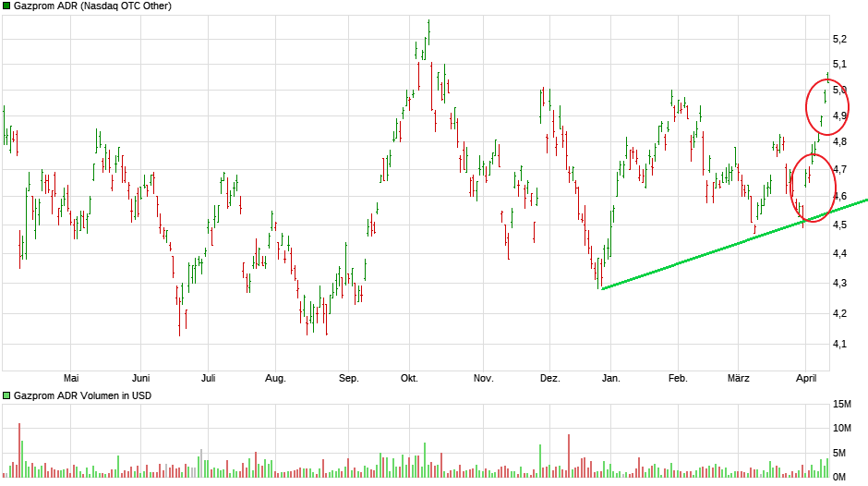
Task: Click the 4,7 price axis value
Action: (839, 170)
